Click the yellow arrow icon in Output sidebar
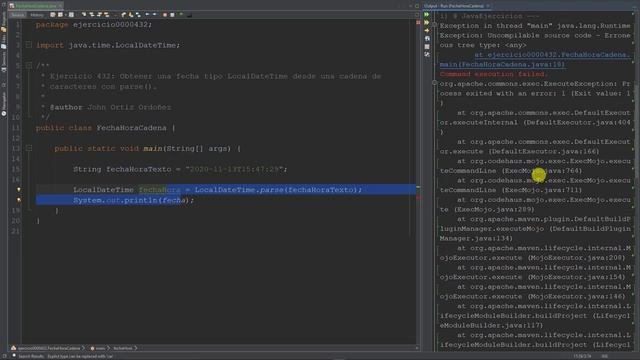Screen dimensions: 640x360 (427, 31)
